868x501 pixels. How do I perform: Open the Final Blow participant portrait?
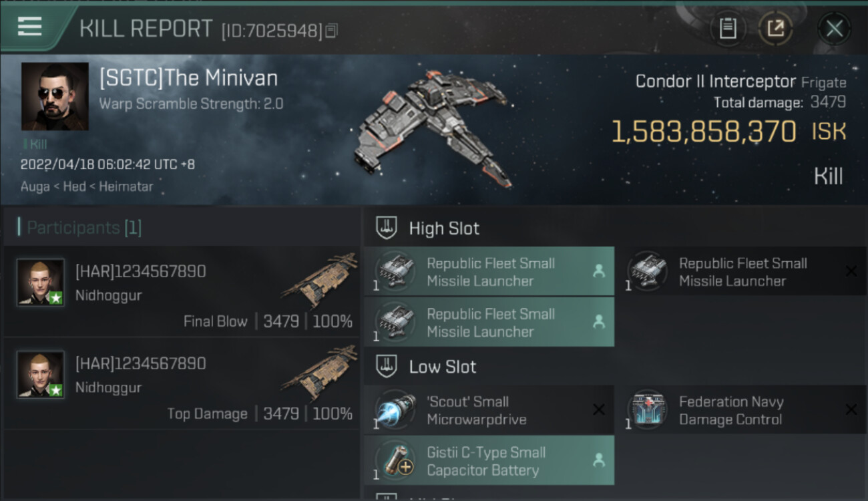(41, 283)
